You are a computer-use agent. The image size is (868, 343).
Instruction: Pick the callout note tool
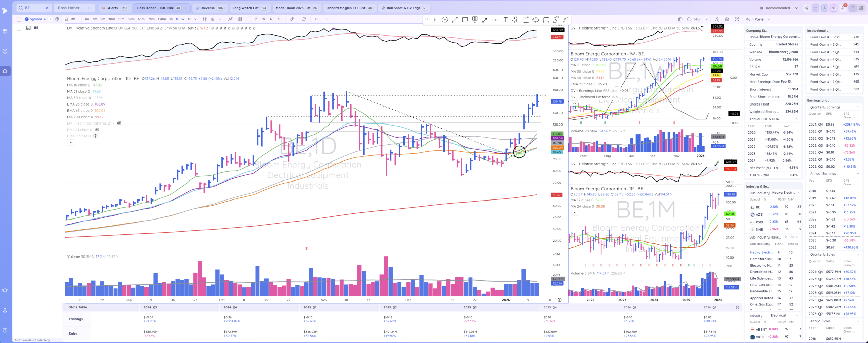click(465, 20)
